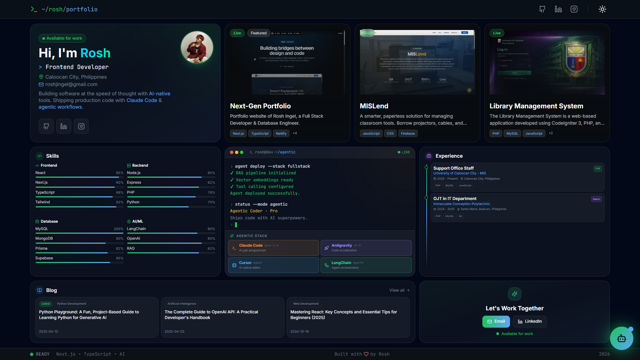Click 'View all' link in Blog section
The width and height of the screenshot is (640, 360).
tap(399, 290)
